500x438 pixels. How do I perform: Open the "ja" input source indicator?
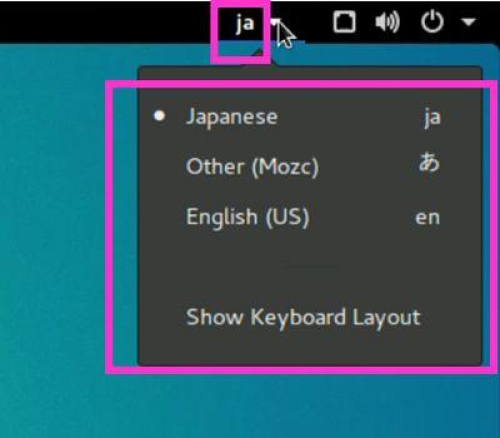click(x=245, y=24)
